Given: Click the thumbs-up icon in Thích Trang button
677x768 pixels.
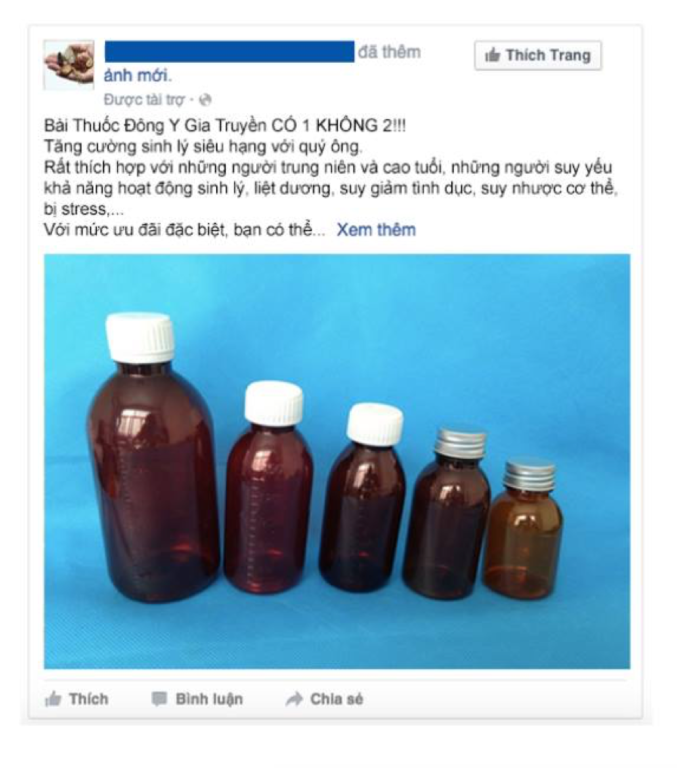Looking at the screenshot, I should tap(492, 55).
